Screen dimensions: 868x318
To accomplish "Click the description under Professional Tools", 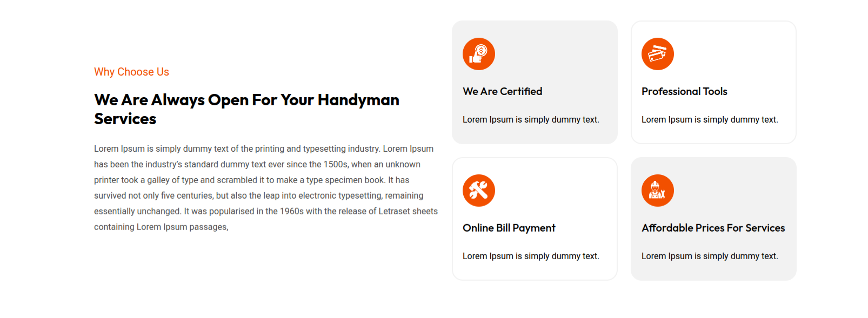I will pyautogui.click(x=710, y=120).
